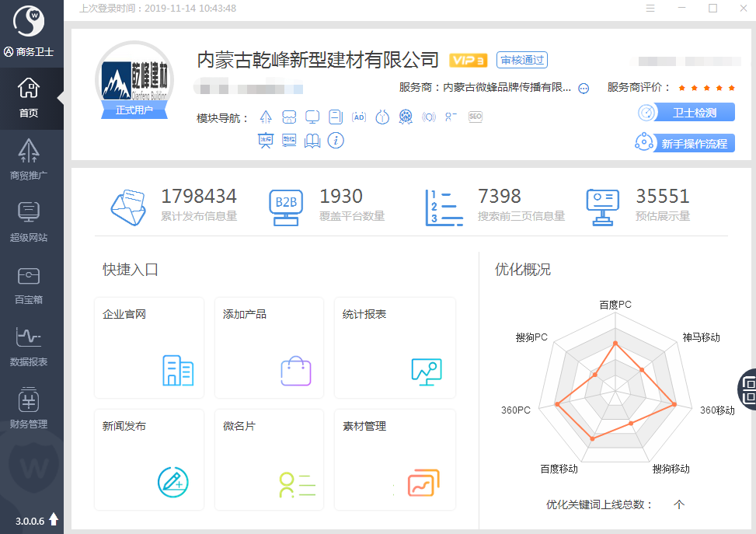The height and width of the screenshot is (534, 756).
Task: Click the 优化关键词上线总数 text
Action: tap(599, 504)
